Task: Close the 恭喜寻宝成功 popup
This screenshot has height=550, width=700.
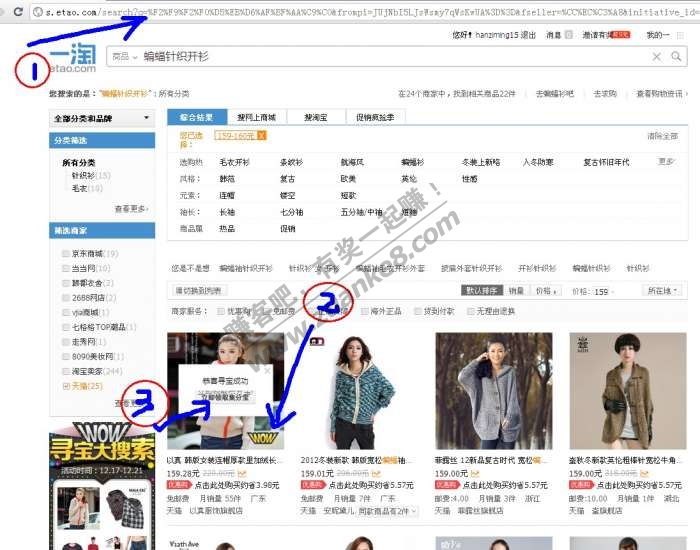Action: (x=267, y=370)
